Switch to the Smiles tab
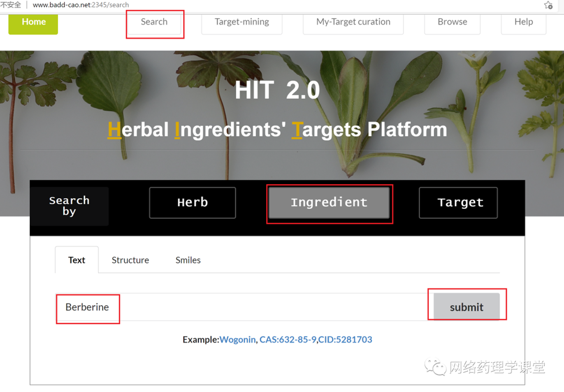 coord(188,260)
